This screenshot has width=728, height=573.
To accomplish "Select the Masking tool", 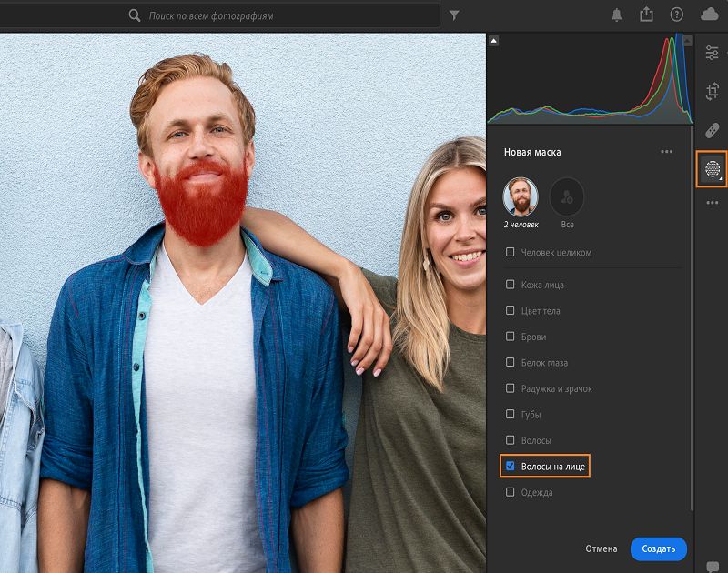I will 713,169.
